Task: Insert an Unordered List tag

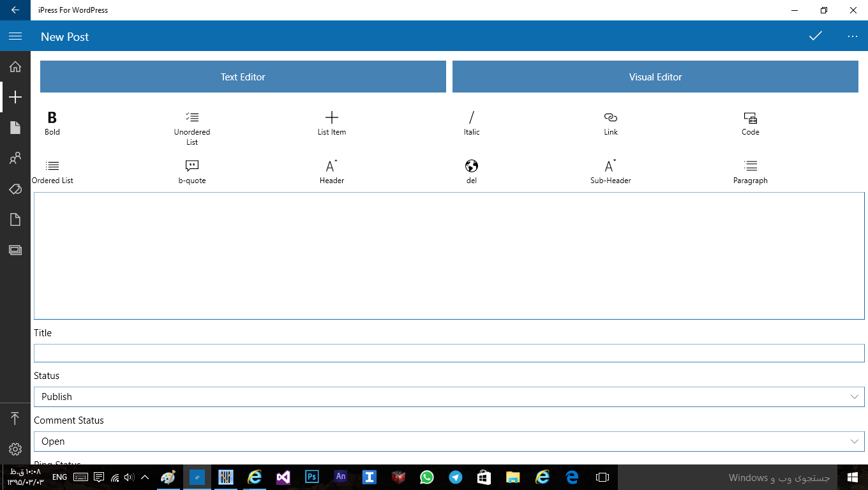Action: tap(192, 128)
